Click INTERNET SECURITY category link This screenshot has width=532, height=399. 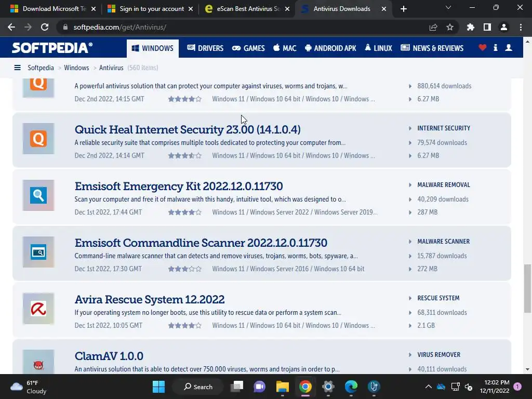pyautogui.click(x=444, y=128)
